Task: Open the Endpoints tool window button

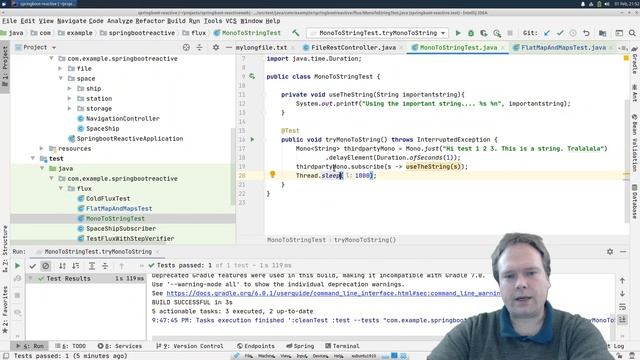Action: click(256, 346)
